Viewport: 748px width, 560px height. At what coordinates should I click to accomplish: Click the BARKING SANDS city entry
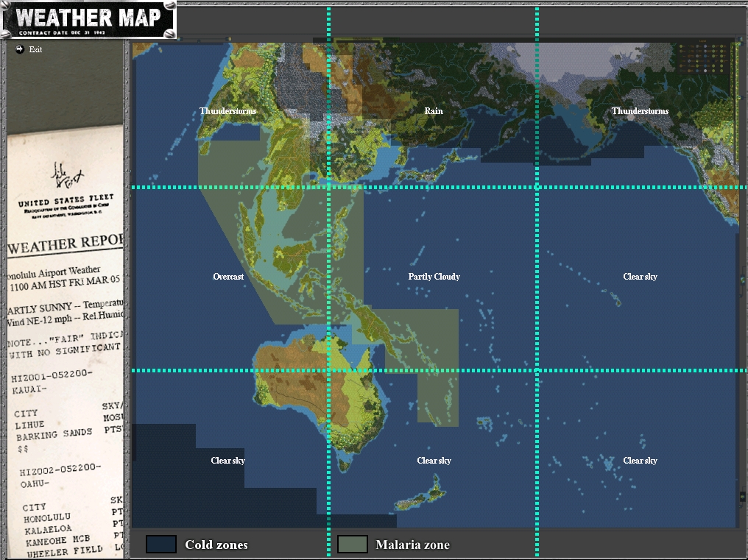coord(54,435)
